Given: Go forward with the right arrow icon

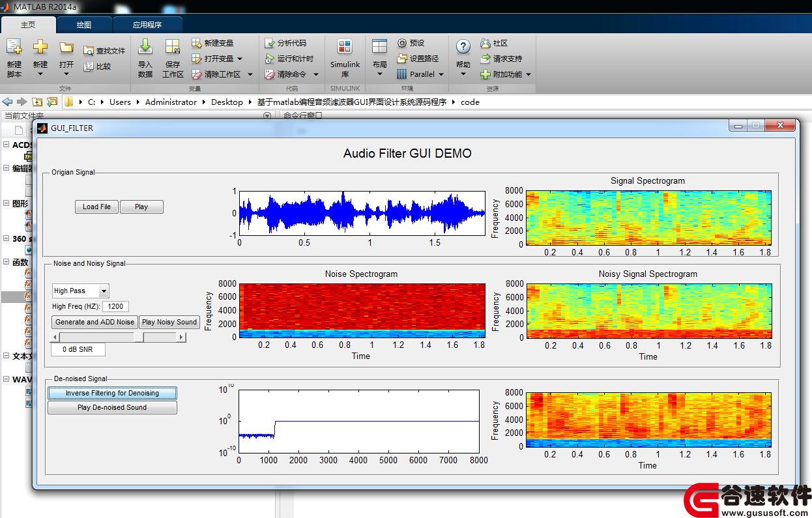Looking at the screenshot, I should 22,102.
